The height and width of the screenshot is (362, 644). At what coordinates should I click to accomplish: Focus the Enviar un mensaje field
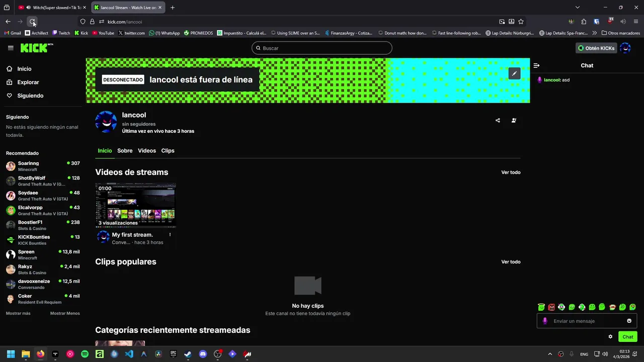pos(587,321)
